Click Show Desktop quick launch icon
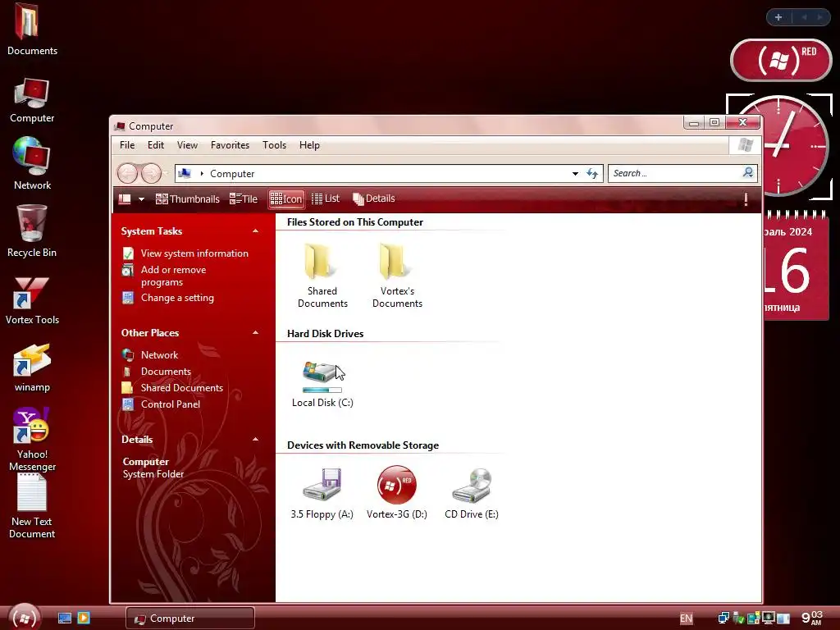Viewport: 840px width, 630px height. [x=64, y=619]
